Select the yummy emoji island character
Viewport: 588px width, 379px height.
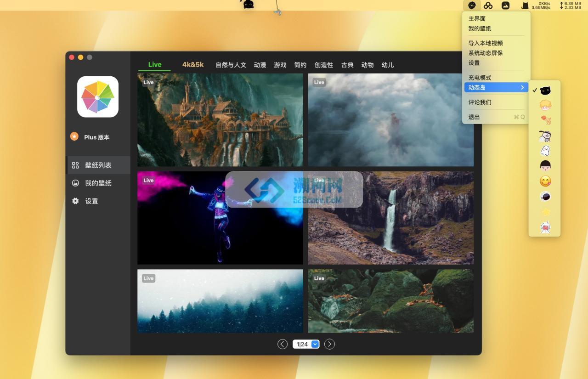[545, 181]
